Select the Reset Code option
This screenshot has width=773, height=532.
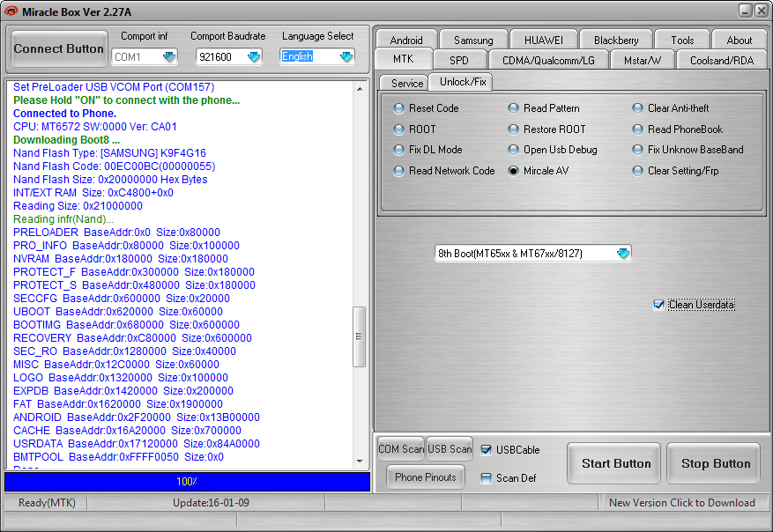point(427,107)
